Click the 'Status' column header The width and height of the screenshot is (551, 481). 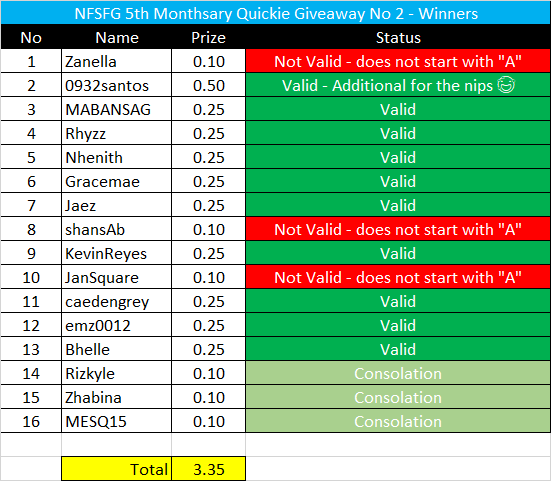398,37
